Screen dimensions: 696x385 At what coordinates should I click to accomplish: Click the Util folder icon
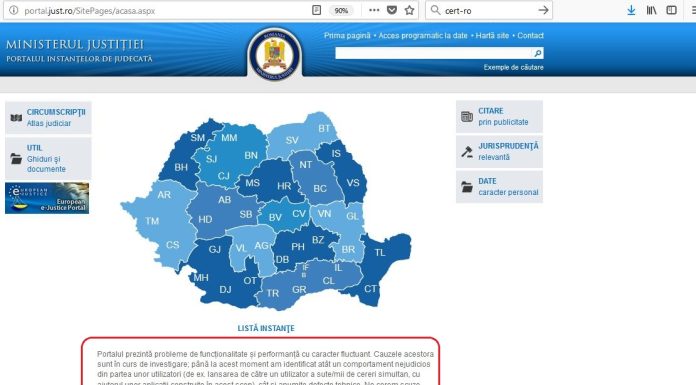[16, 159]
